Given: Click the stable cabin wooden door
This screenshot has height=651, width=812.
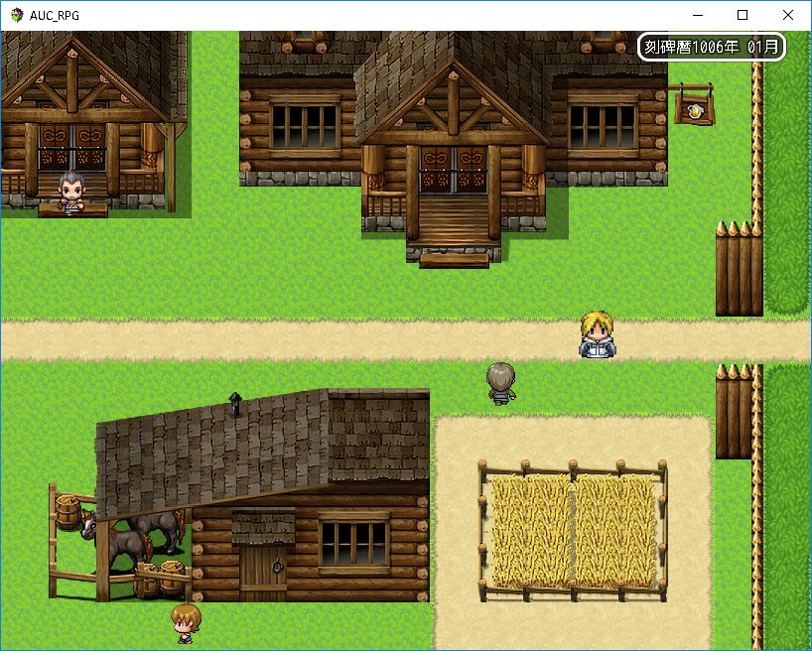Looking at the screenshot, I should pos(263,573).
